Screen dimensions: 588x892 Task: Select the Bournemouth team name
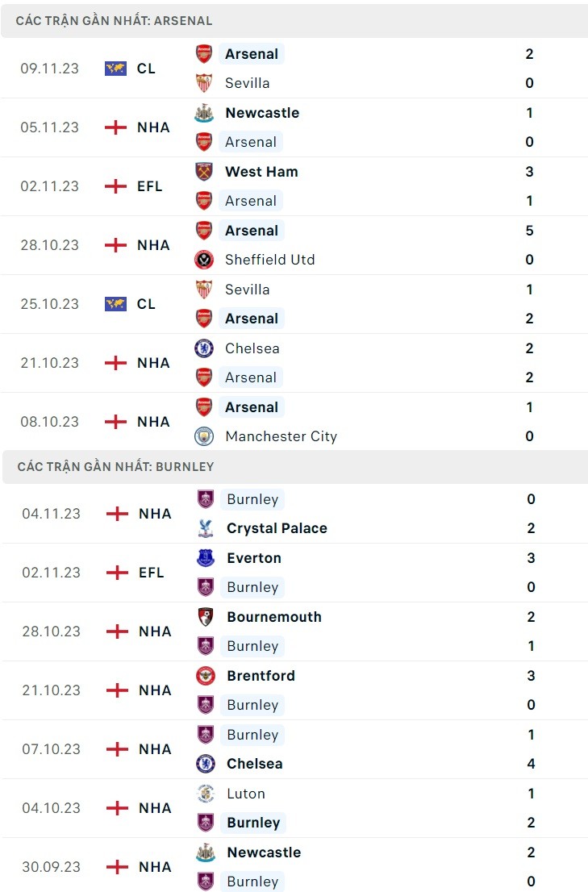coord(274,617)
